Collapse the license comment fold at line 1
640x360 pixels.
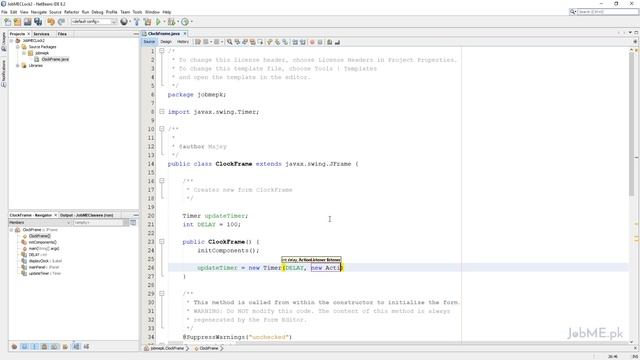click(x=162, y=51)
